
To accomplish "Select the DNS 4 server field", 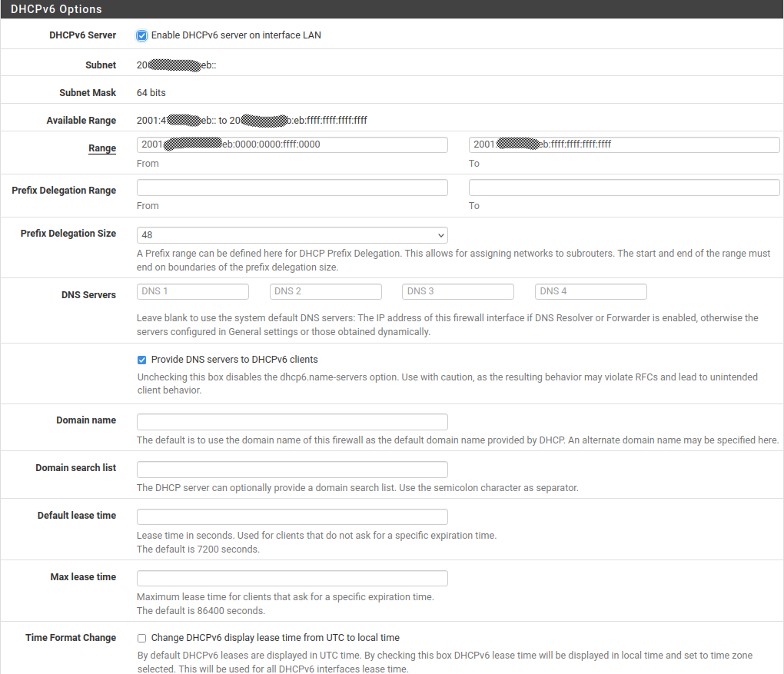I will [x=591, y=291].
